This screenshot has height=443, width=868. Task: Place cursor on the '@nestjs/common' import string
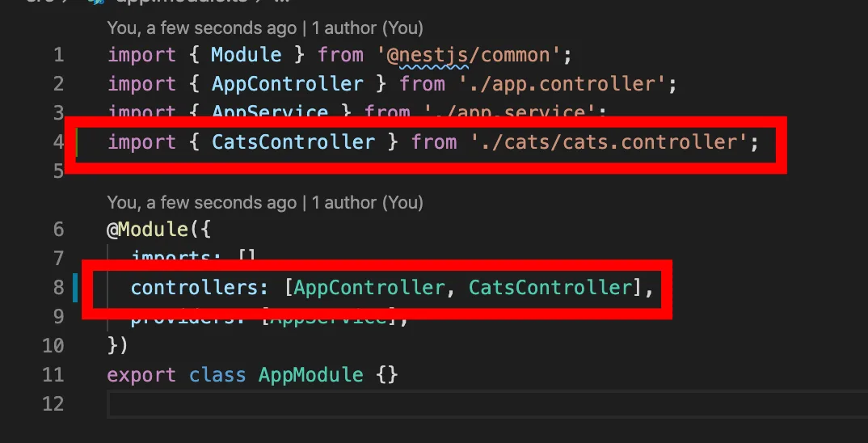[x=469, y=55]
